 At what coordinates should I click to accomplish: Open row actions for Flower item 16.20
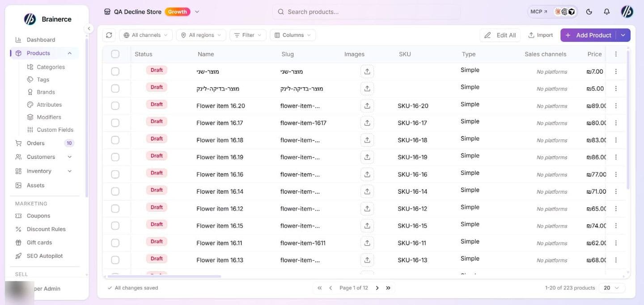point(616,106)
